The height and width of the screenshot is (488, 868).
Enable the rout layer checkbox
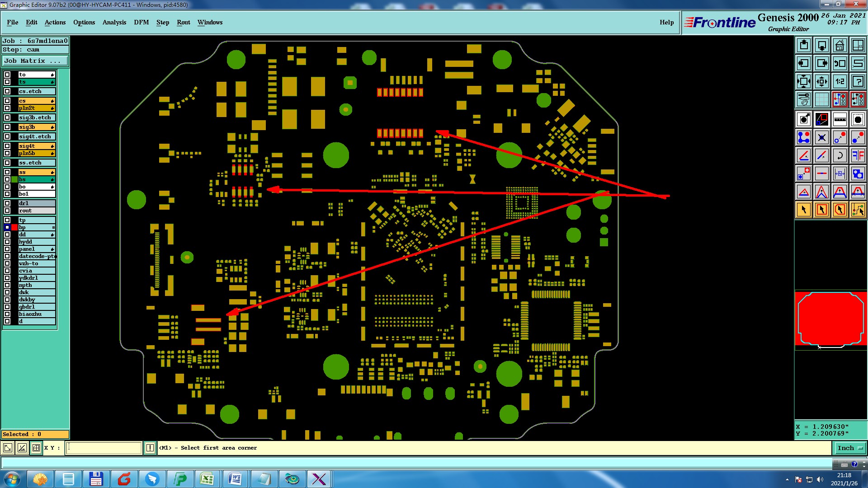[x=7, y=211]
